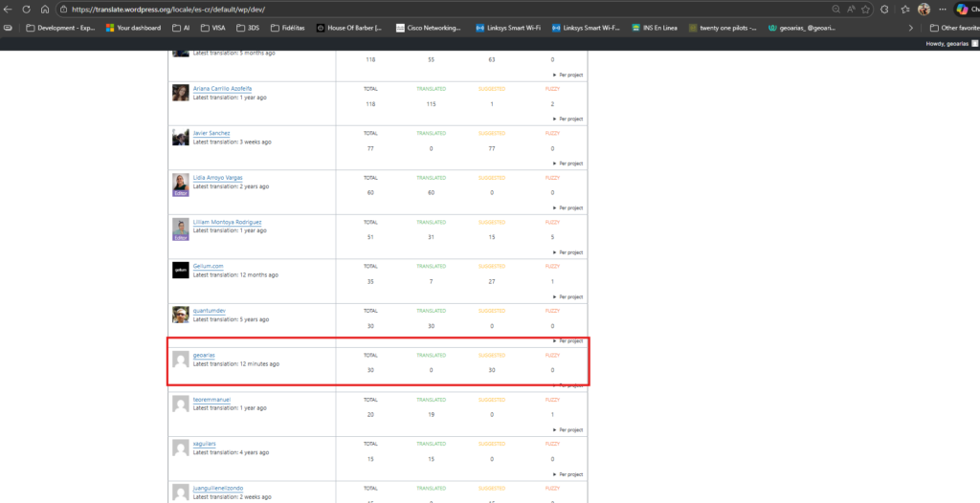This screenshot has height=503, width=980.
Task: Expand Per project for Lidia Arroyo Vargas
Action: click(568, 208)
